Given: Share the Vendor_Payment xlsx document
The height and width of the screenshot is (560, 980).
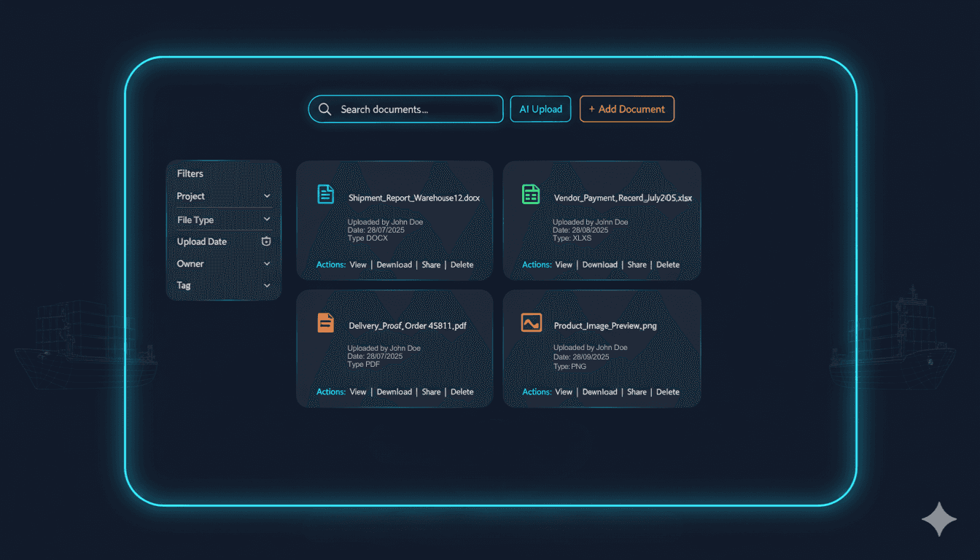Looking at the screenshot, I should pyautogui.click(x=637, y=265).
